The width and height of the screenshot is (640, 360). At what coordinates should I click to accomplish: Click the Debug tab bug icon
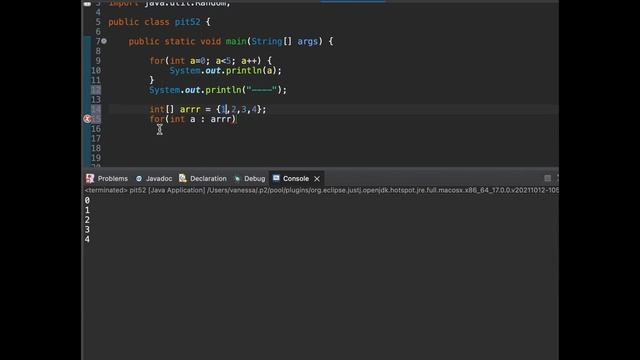237,179
